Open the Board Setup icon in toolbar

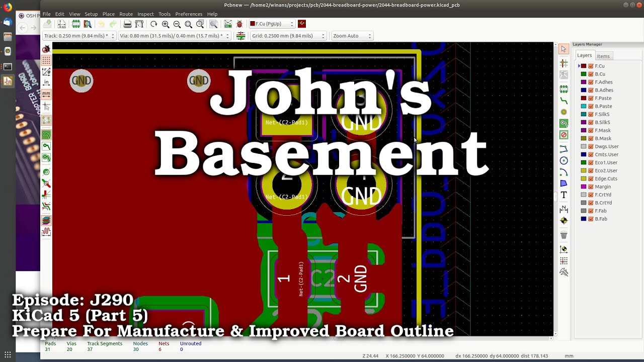[x=62, y=24]
